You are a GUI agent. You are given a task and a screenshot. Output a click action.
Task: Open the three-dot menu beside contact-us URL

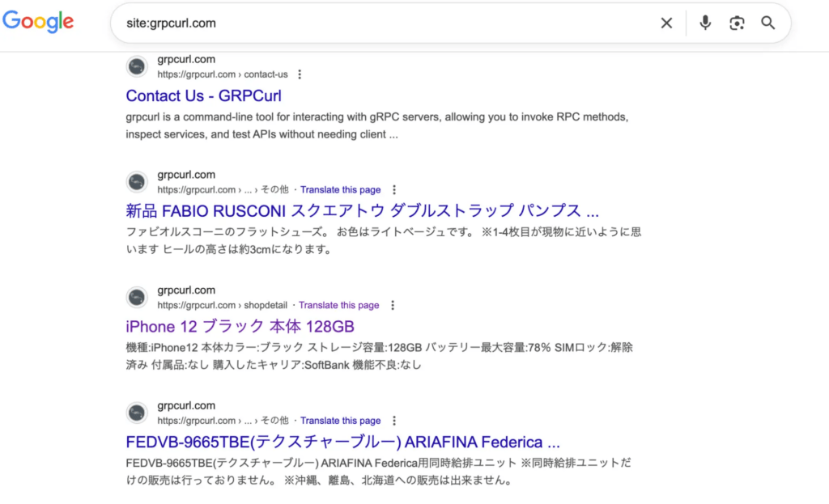tap(300, 74)
